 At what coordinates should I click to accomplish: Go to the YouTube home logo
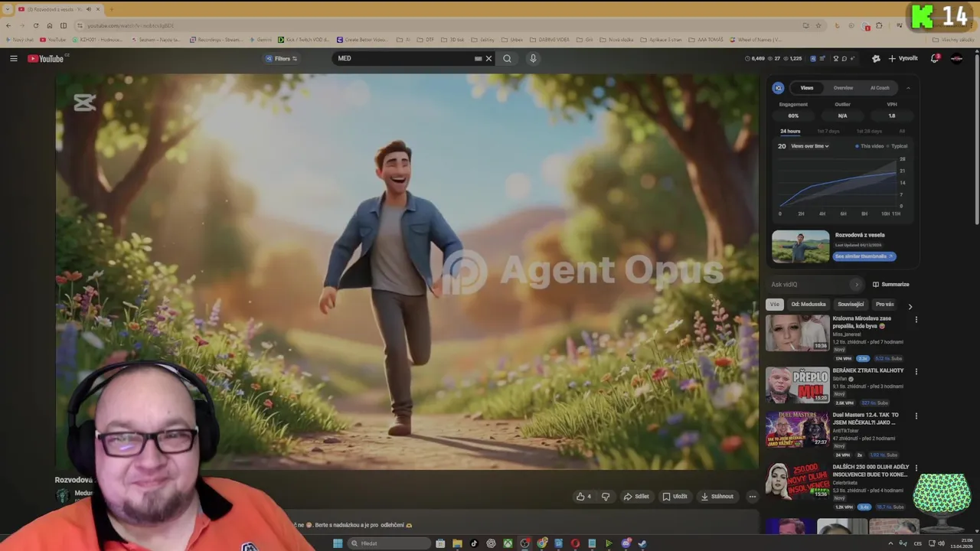click(x=47, y=58)
